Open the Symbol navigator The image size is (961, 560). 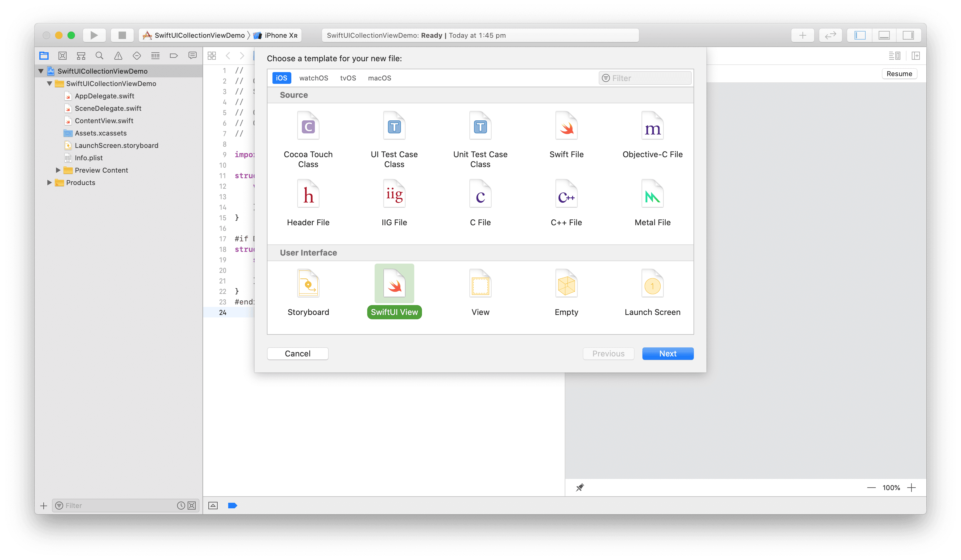point(81,56)
